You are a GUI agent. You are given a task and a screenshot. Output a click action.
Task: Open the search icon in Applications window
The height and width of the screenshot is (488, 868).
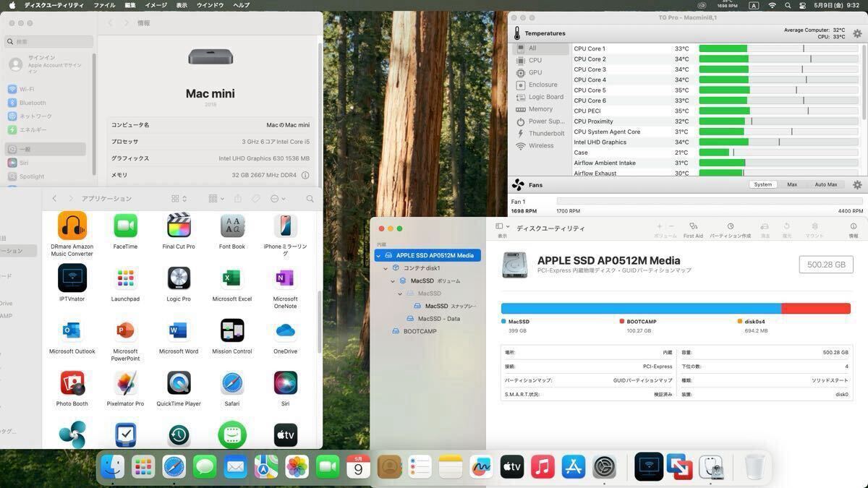click(310, 199)
